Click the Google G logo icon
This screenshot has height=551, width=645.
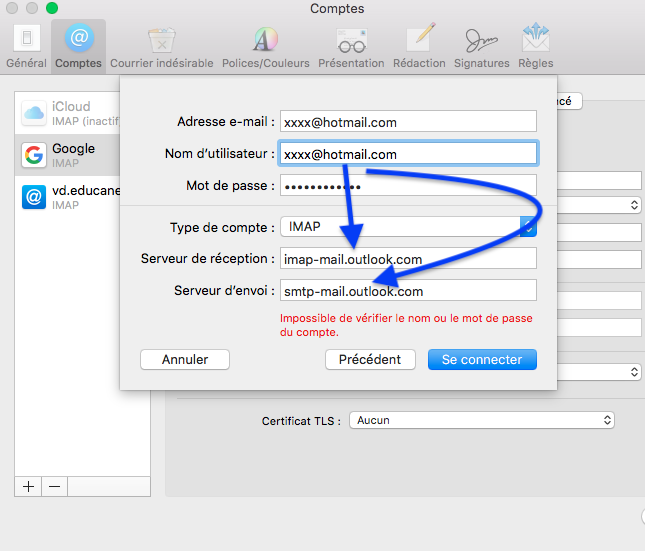pos(34,155)
